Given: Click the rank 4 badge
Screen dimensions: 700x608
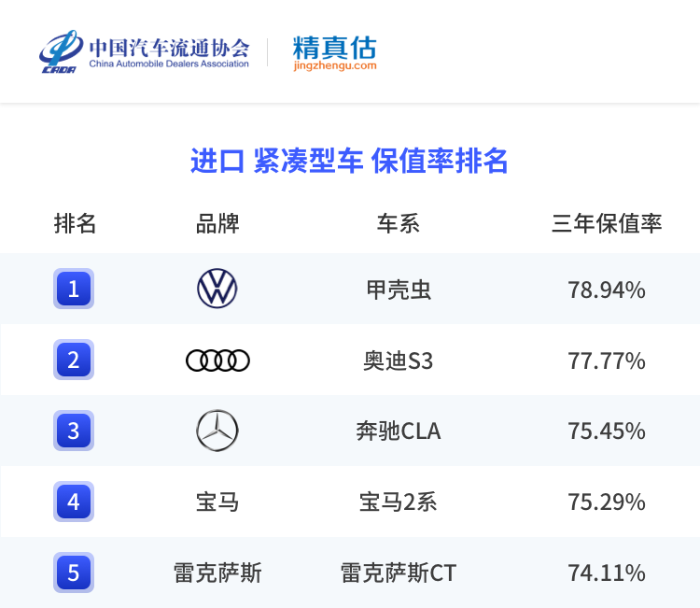Looking at the screenshot, I should tap(74, 502).
